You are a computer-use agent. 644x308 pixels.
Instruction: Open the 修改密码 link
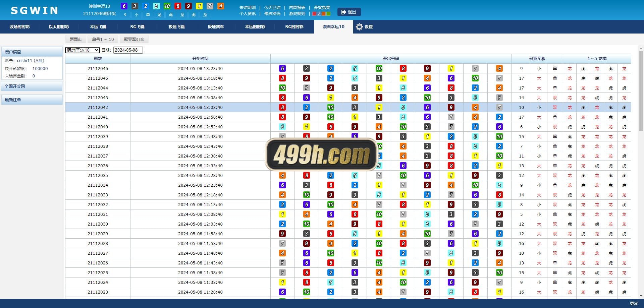(x=272, y=14)
